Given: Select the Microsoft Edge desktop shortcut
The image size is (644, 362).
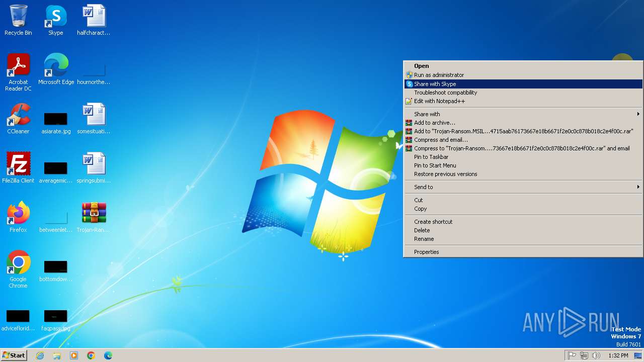Looking at the screenshot, I should tap(56, 69).
